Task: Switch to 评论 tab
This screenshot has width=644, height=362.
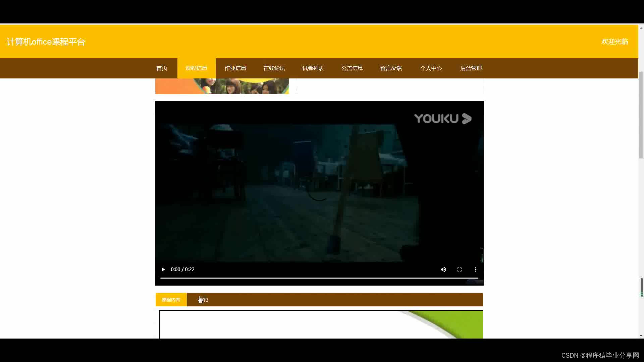Action: (204, 300)
